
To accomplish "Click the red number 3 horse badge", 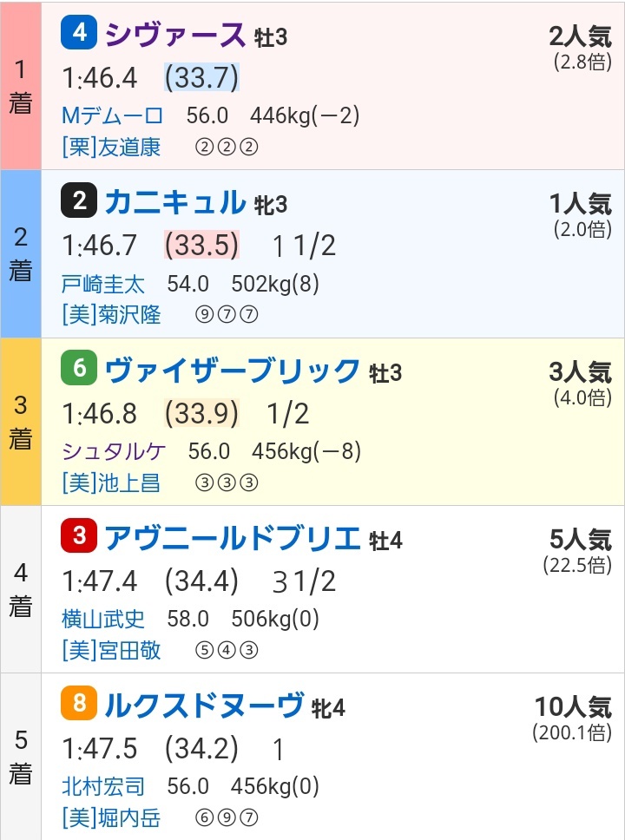I will pyautogui.click(x=79, y=535).
